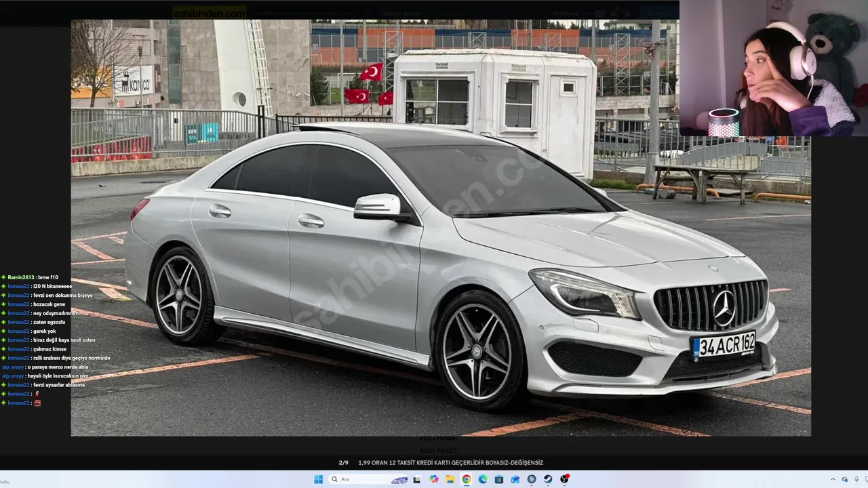Open Outlook from the taskbar
The height and width of the screenshot is (488, 868).
[515, 479]
